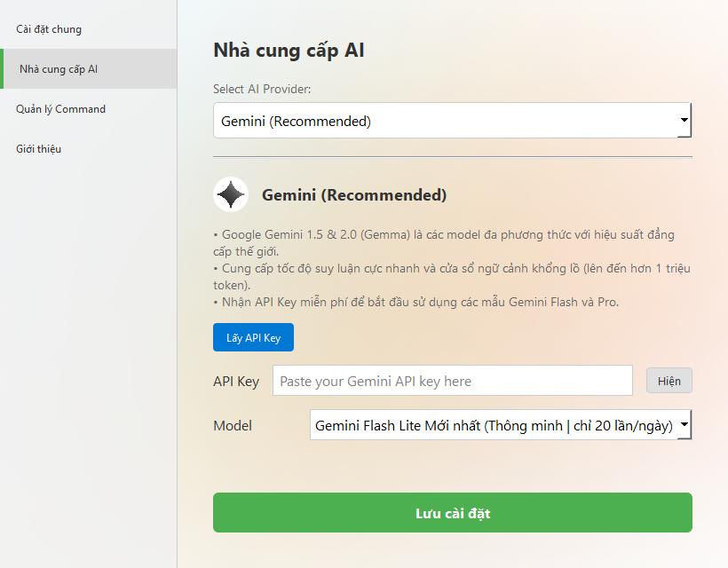Open Quản lý Command section
Viewport: 728px width, 568px height.
[88, 109]
